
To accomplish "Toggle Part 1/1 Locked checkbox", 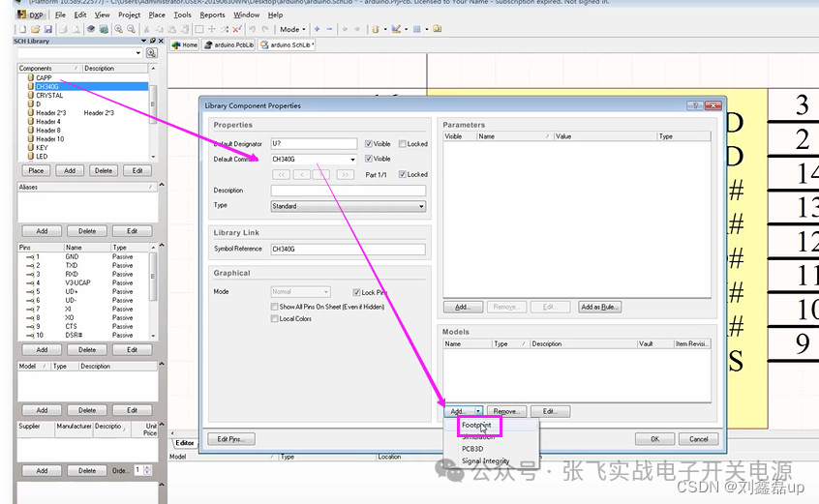I will [x=402, y=174].
